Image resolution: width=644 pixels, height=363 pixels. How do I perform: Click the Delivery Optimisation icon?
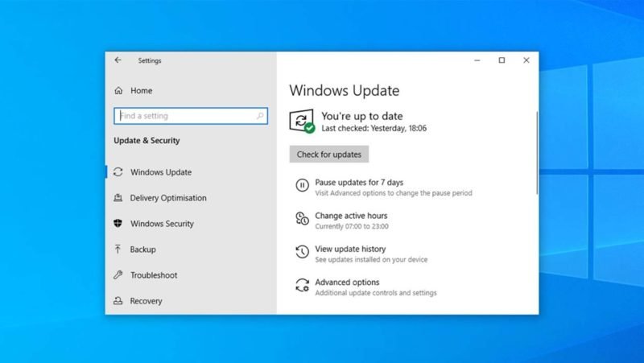click(118, 198)
